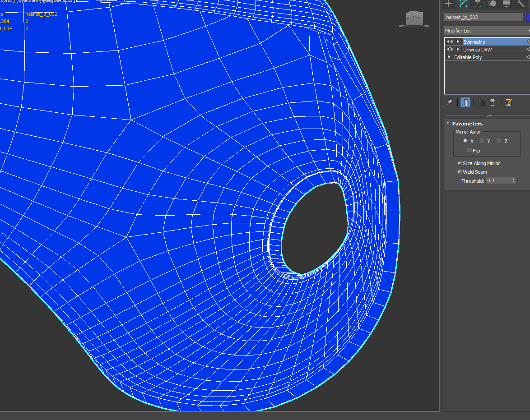
Task: Expand the Editable Poly sub-objects
Action: click(449, 57)
